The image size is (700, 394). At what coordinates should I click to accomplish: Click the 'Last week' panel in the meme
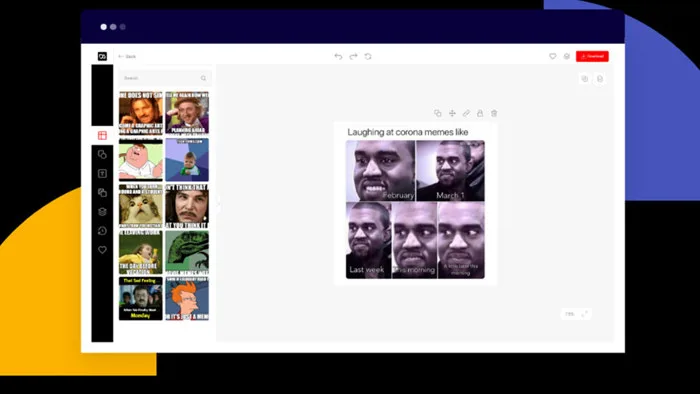pyautogui.click(x=368, y=240)
